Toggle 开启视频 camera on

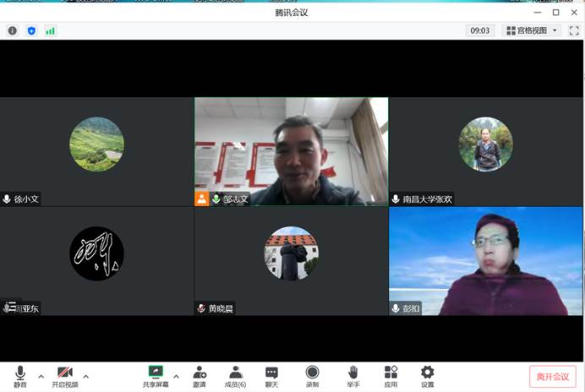tap(65, 375)
